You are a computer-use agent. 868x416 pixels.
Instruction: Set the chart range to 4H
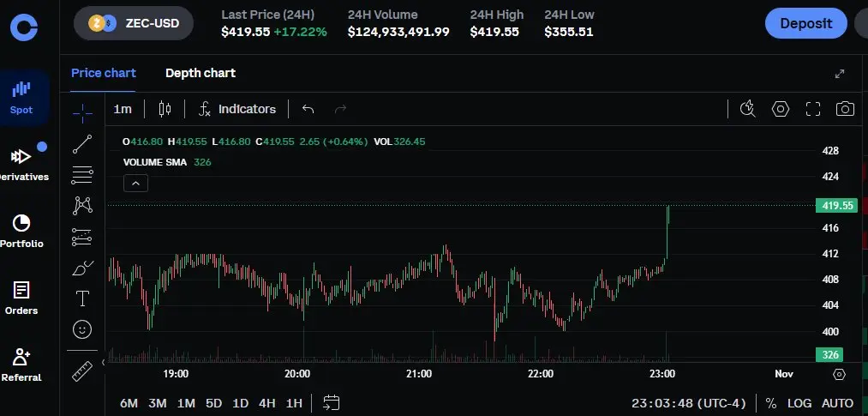266,403
